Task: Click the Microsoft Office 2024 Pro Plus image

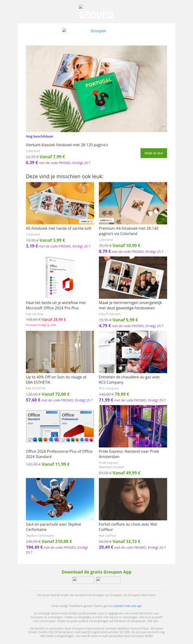Action: coord(60,277)
